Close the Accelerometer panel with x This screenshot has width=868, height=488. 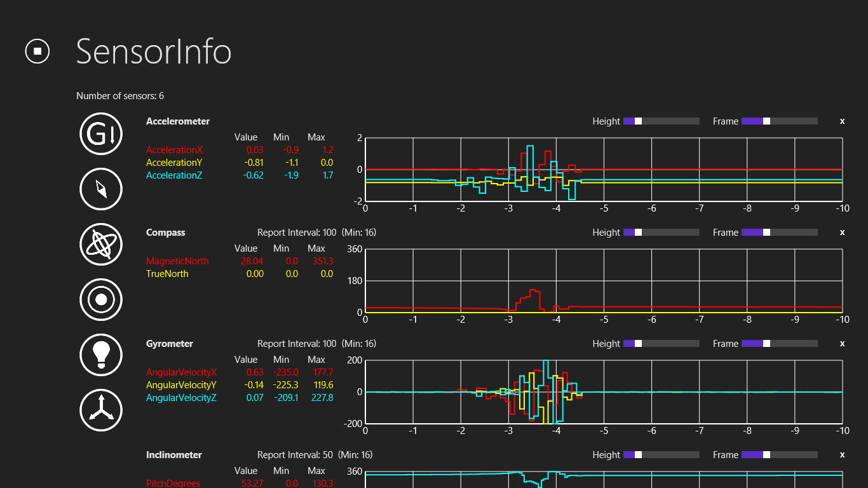(x=842, y=121)
